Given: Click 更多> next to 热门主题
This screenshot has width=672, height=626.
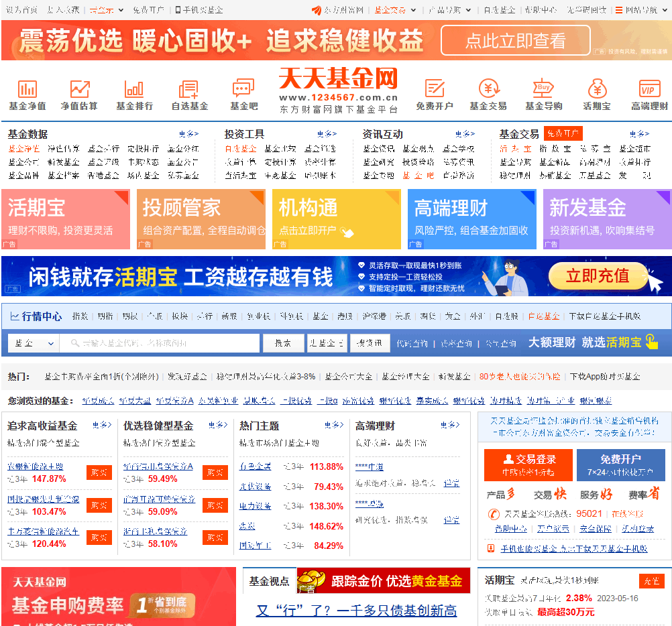Looking at the screenshot, I should (x=334, y=425).
